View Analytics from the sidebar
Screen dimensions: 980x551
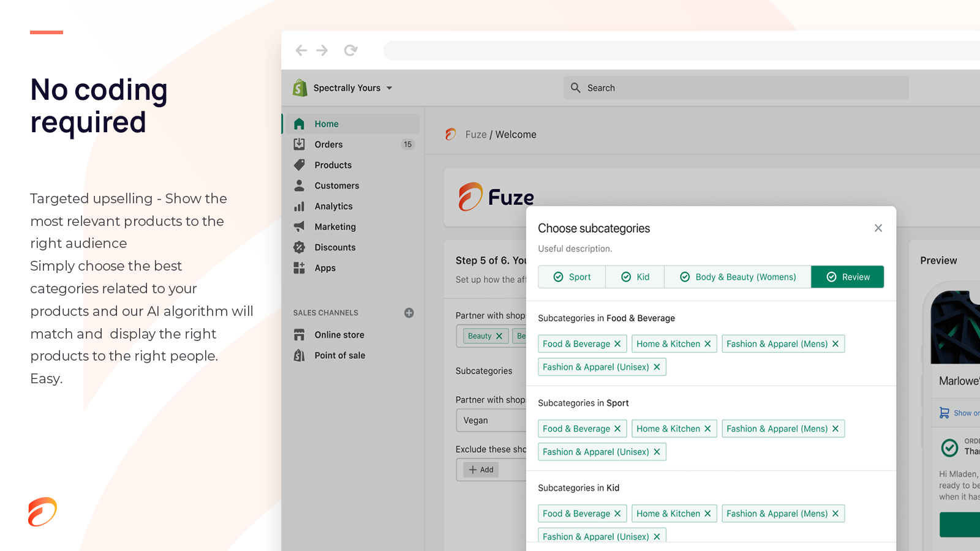(334, 206)
